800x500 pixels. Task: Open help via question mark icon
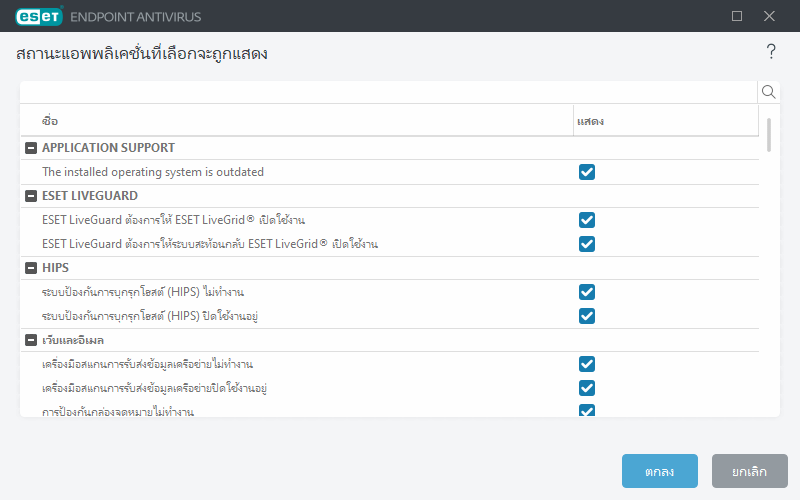771,52
